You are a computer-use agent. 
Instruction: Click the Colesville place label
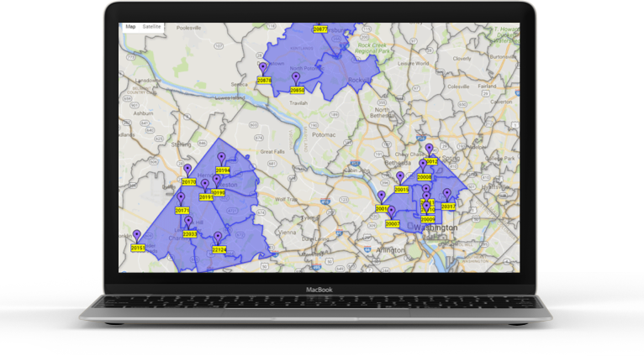tap(458, 86)
